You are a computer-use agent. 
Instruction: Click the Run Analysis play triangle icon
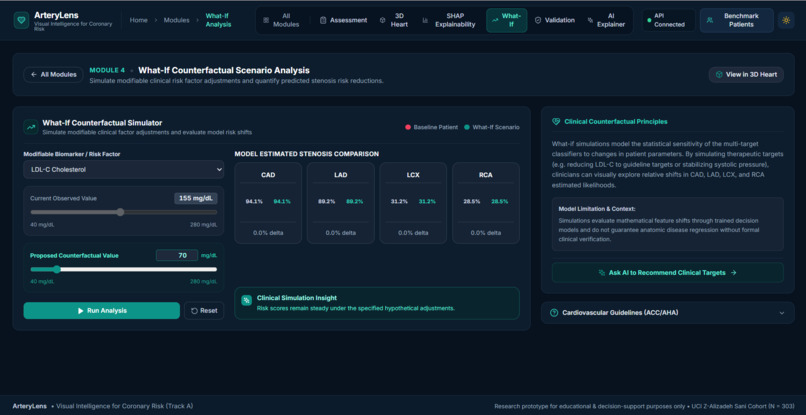tap(81, 311)
